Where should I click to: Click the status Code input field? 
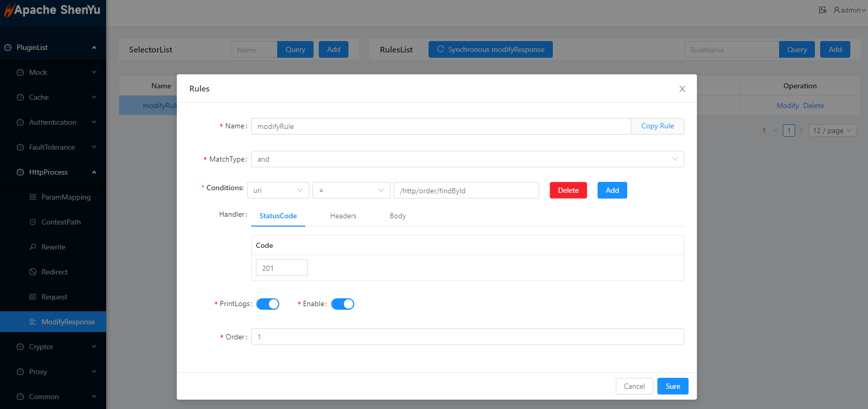tap(281, 268)
